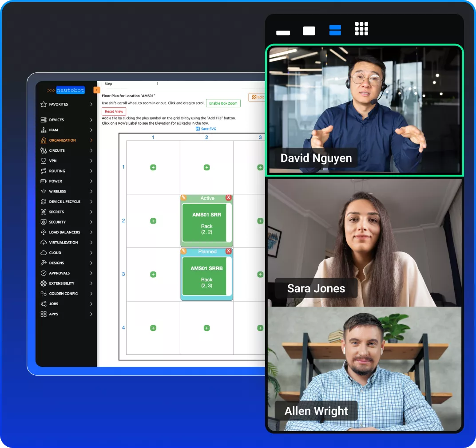
Task: Open the Load Balancers menu item
Action: 67,232
